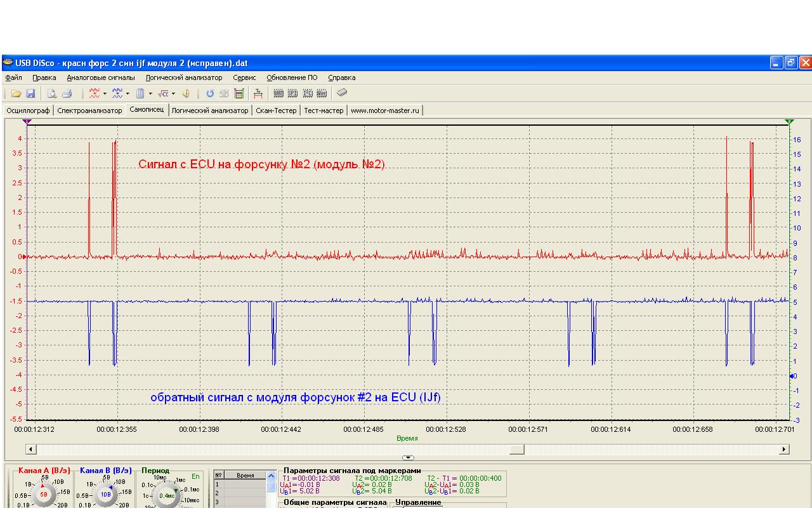This screenshot has width=812, height=508.
Task: Expand the square root math dropdown arrow
Action: click(173, 94)
